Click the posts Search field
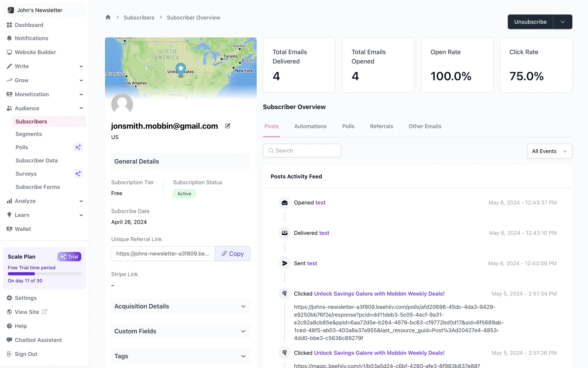The image size is (588, 368). coord(302,151)
